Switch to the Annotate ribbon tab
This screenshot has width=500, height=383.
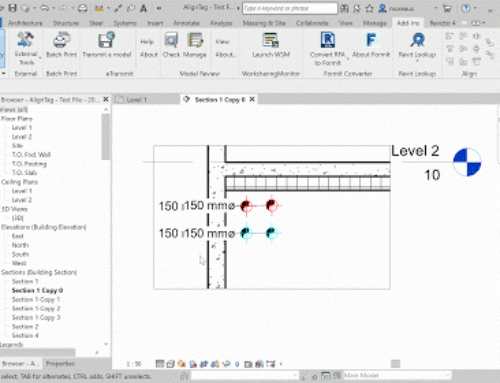(x=186, y=23)
